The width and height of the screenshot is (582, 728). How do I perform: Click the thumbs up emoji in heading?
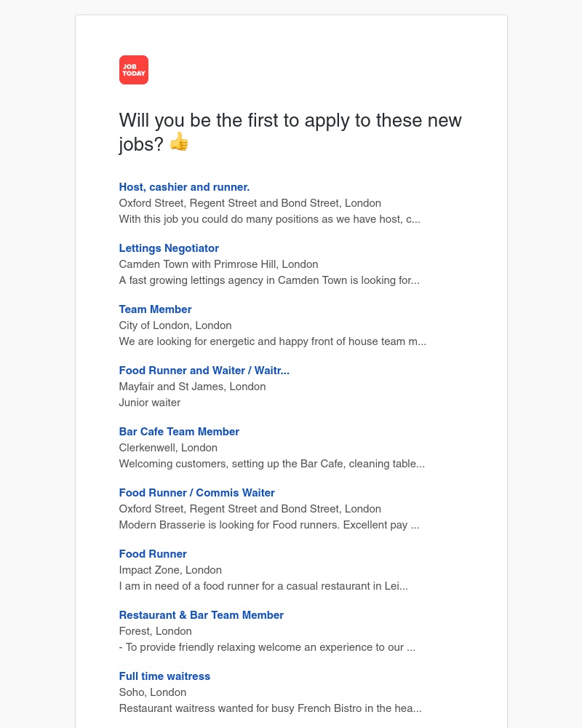pyautogui.click(x=179, y=142)
